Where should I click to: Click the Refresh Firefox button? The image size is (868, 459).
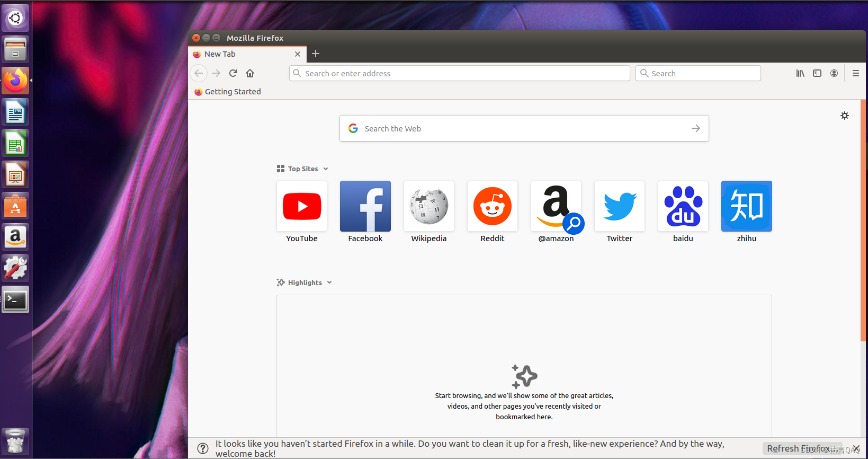point(802,448)
